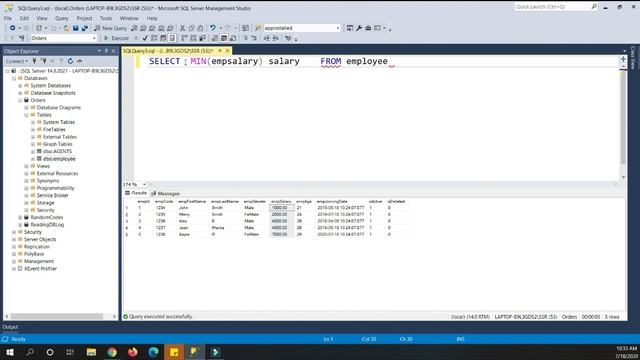Click the Disconnect plug icon in Object Explorer
Viewport: 640px width, 360px height.
(43, 61)
